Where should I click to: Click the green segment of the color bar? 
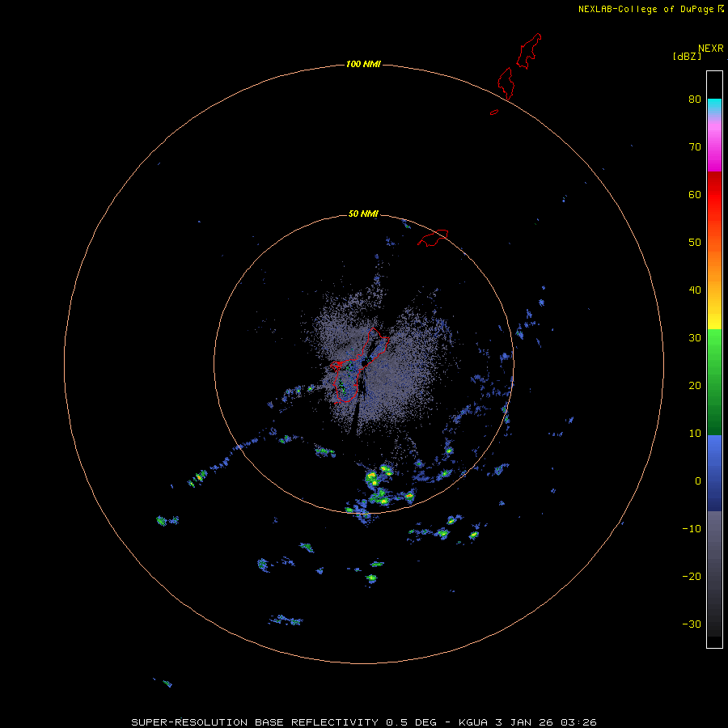point(714,382)
